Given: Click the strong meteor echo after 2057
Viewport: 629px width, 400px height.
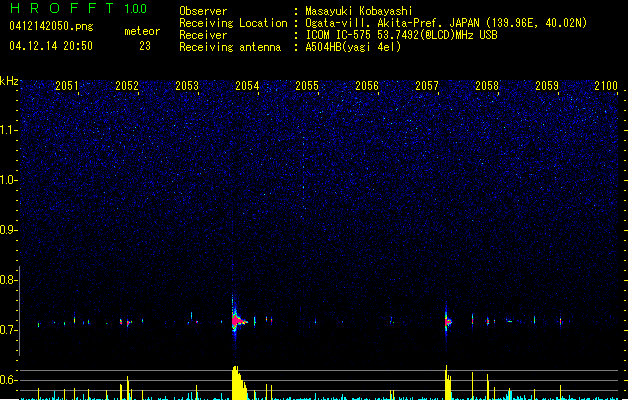Looking at the screenshot, I should point(448,321).
